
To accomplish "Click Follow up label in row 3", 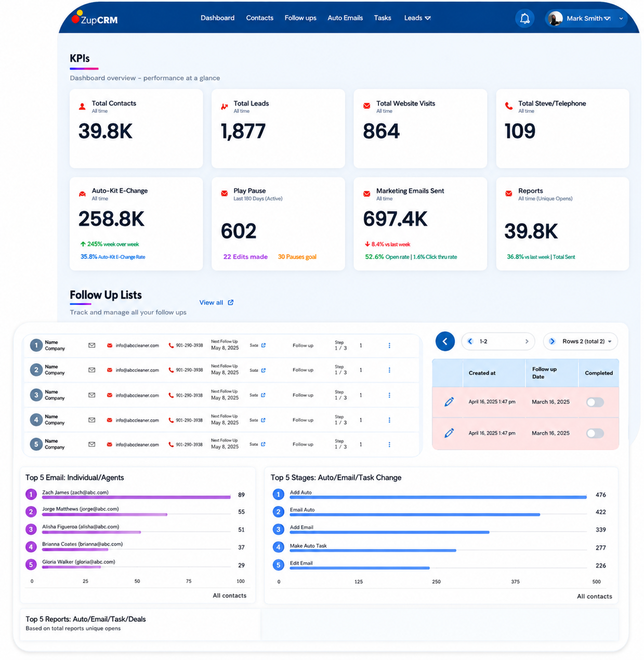I will (x=303, y=395).
